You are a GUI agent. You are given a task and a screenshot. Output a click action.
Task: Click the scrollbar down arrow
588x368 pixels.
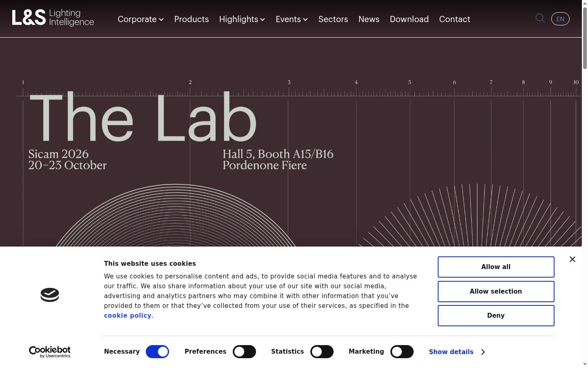coord(585,364)
